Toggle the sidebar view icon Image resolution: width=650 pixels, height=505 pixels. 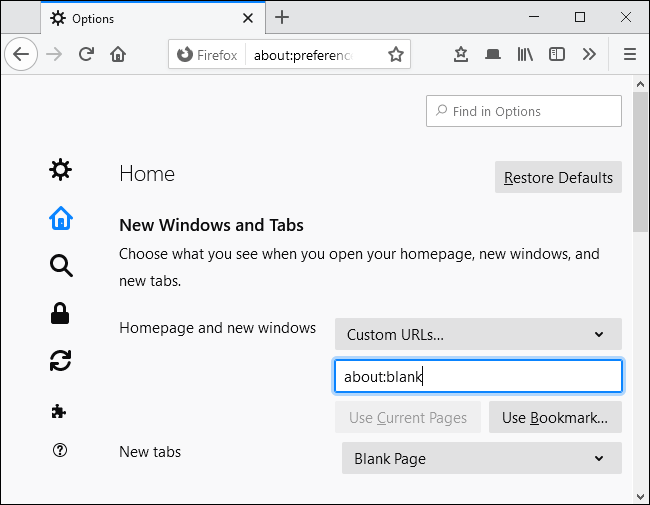[x=557, y=55]
